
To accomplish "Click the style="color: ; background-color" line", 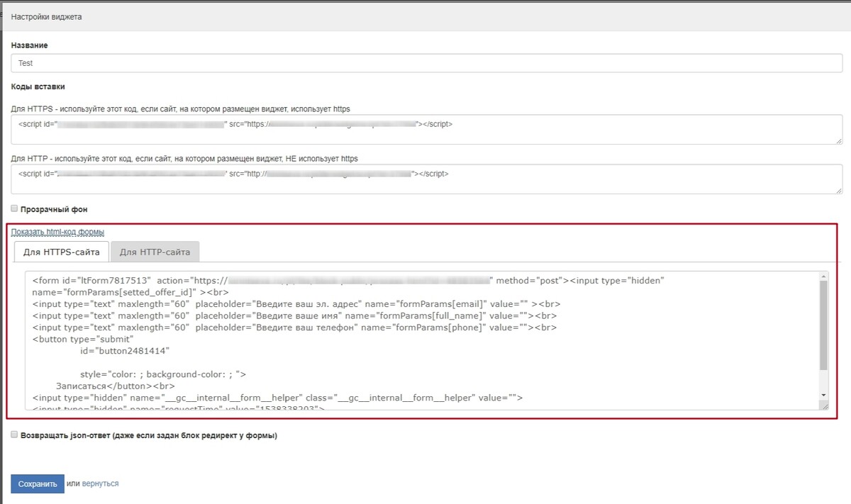I will pyautogui.click(x=163, y=374).
